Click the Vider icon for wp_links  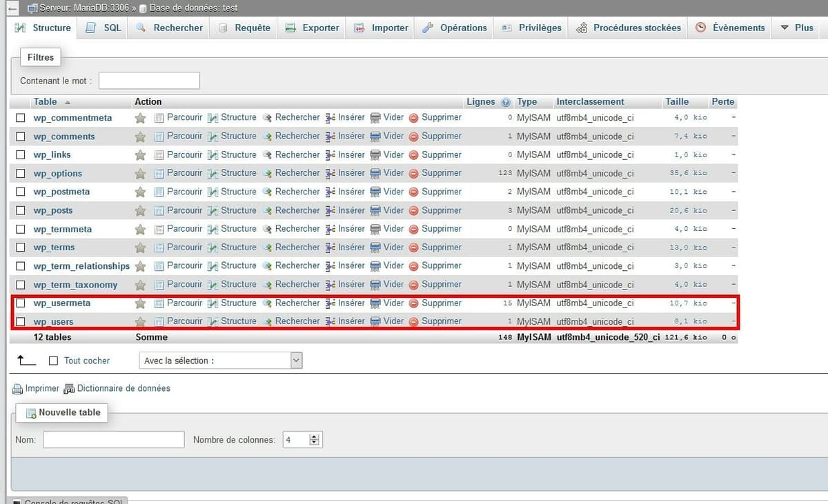point(375,155)
